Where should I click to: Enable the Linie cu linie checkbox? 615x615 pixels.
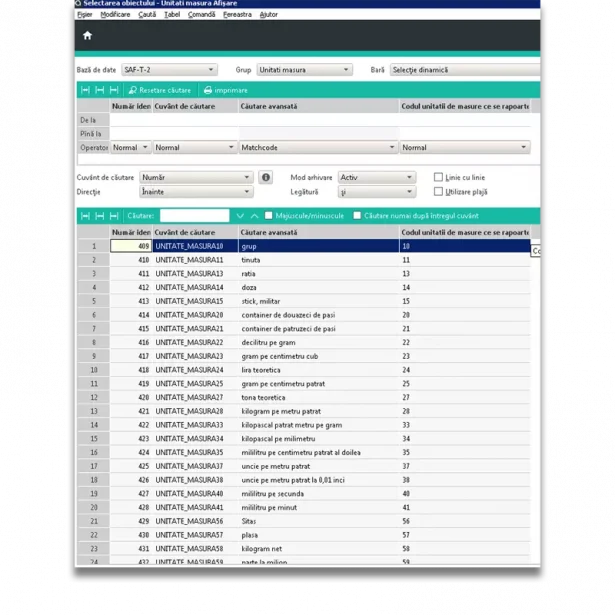438,177
